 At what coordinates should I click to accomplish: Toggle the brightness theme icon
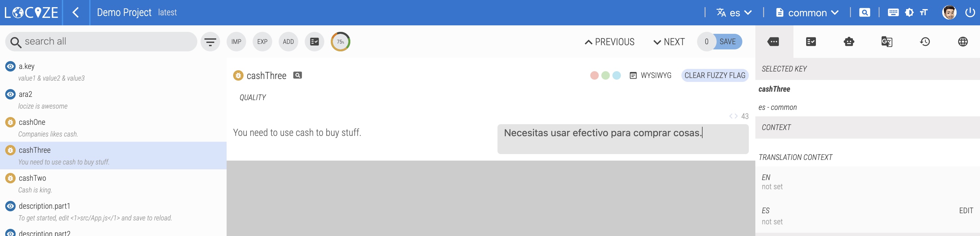(x=909, y=13)
